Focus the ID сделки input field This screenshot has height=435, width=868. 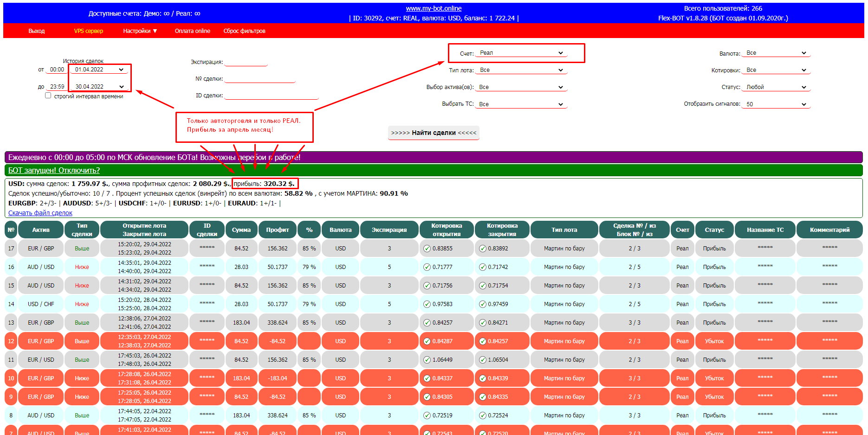point(272,95)
